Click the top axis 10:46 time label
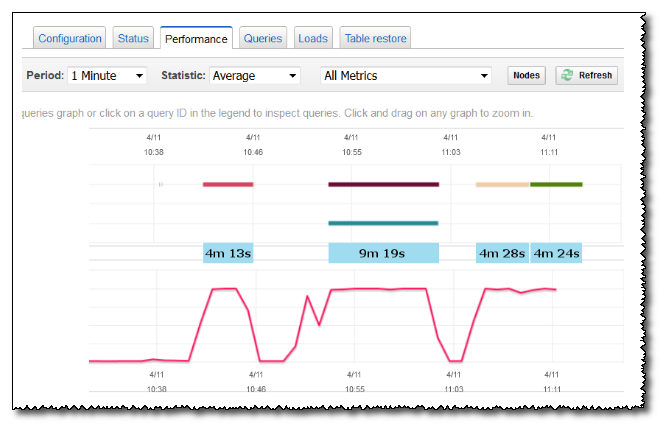665x429 pixels. point(253,152)
